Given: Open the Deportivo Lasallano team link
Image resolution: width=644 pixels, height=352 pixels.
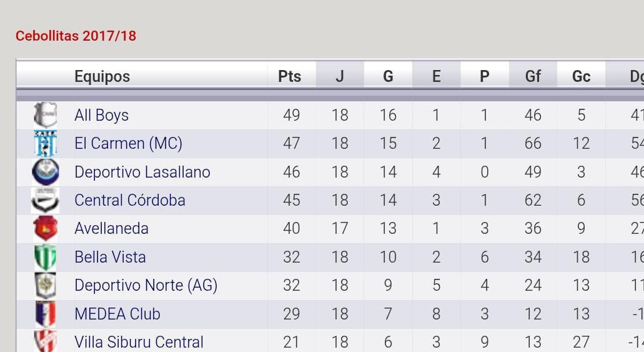Looking at the screenshot, I should click(142, 172).
